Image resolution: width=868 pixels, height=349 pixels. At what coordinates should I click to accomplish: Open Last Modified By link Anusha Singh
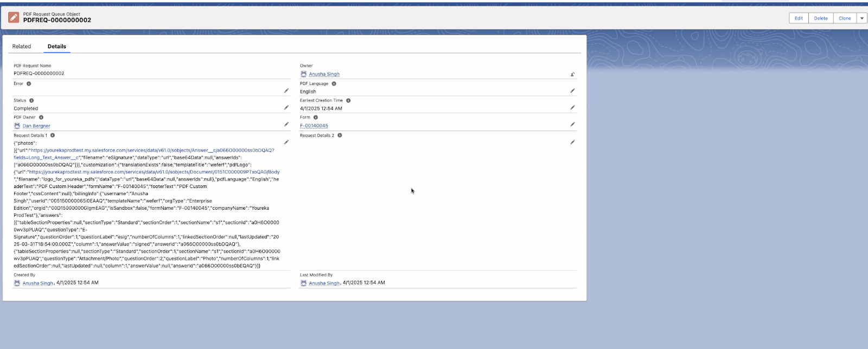pos(324,283)
